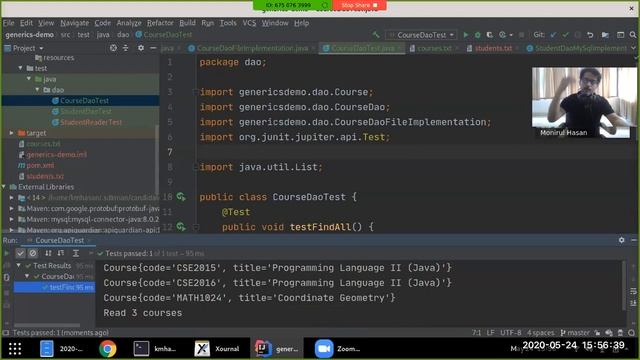Collapse all in the Project panel

pyautogui.click(x=126, y=48)
